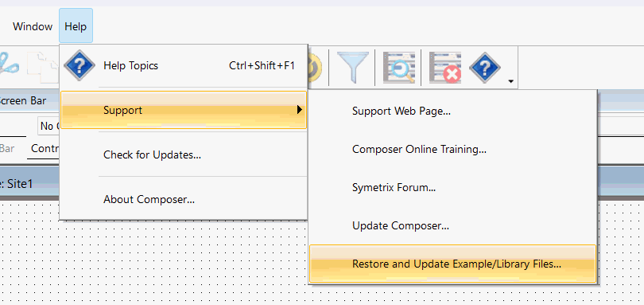
Task: Expand the Support submenu arrow
Action: click(x=300, y=110)
